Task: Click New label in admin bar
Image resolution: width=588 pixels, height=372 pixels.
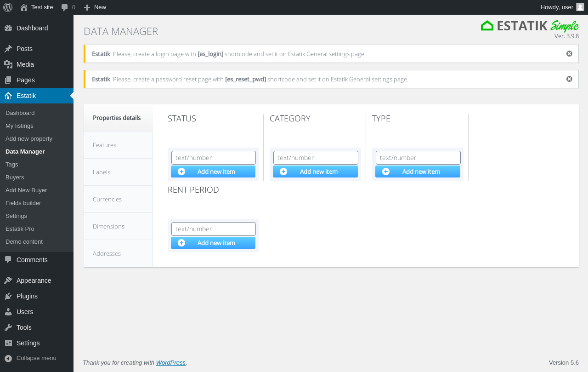Action: (x=100, y=7)
